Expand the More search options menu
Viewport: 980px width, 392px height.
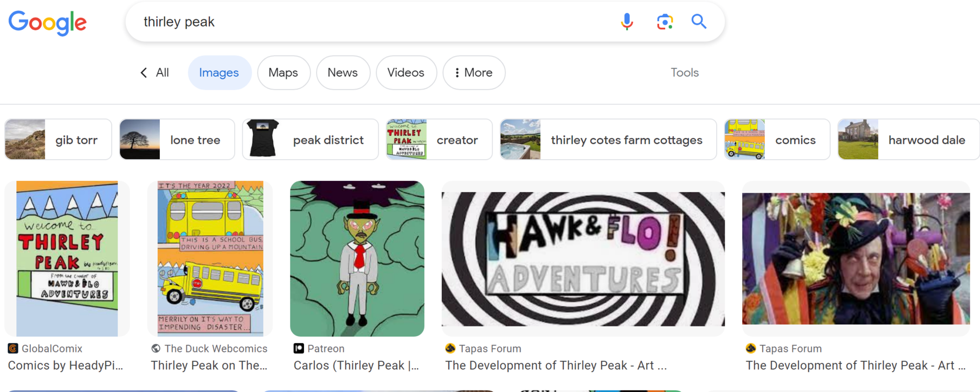[x=474, y=73]
